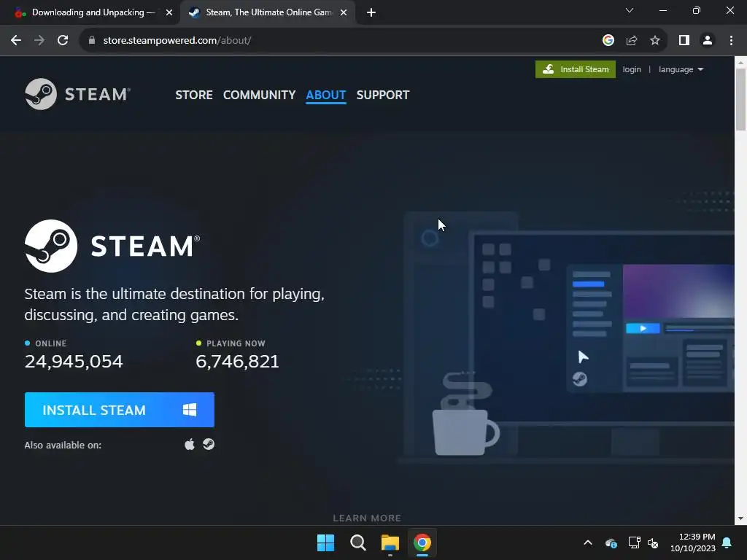Click the LEARN MORE link
Image resolution: width=747 pixels, height=560 pixels.
click(x=367, y=518)
